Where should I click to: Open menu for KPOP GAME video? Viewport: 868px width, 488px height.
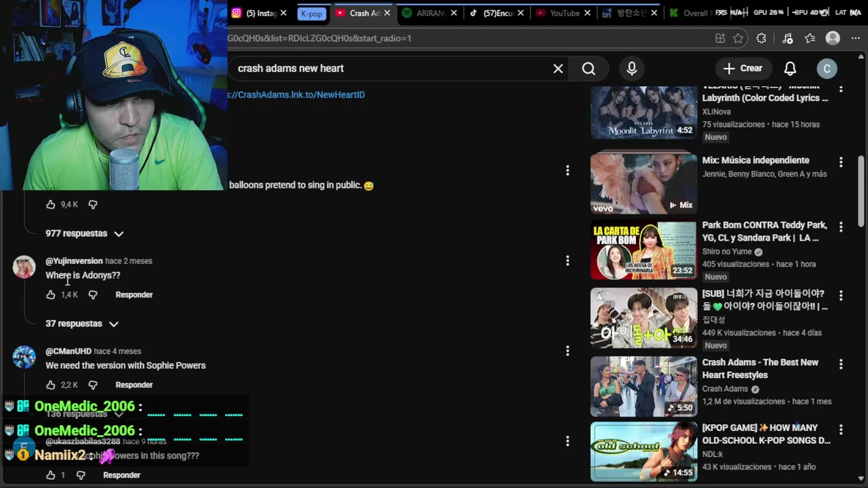coord(841,430)
